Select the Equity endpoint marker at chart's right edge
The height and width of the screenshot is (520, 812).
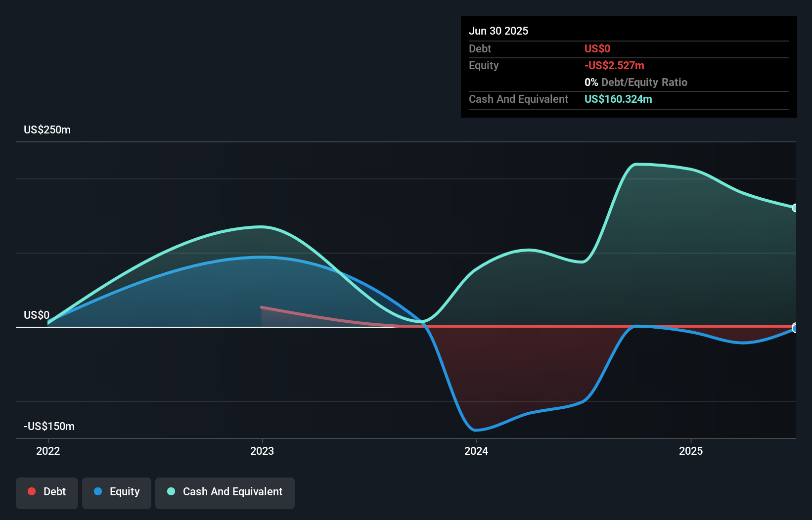click(x=795, y=328)
